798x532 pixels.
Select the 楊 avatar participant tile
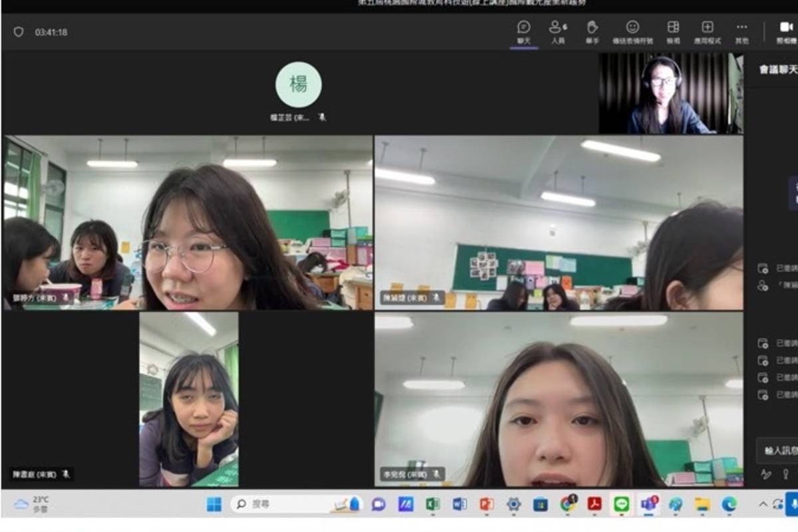click(299, 85)
